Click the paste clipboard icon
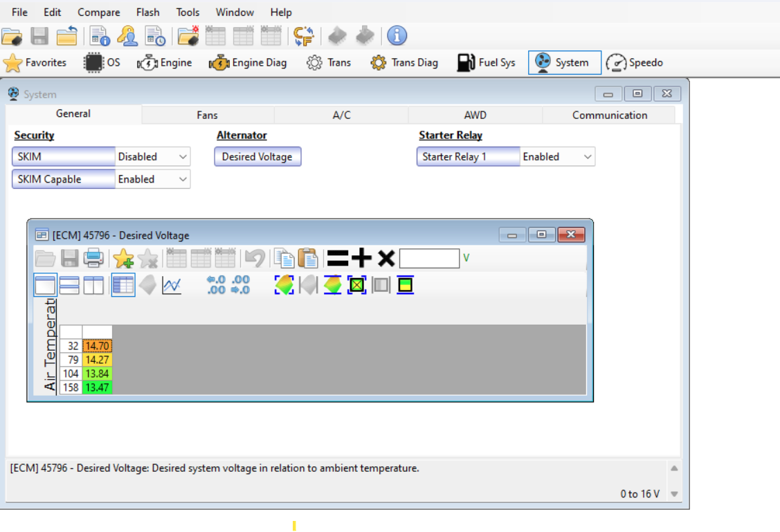The width and height of the screenshot is (780, 532). pos(308,259)
